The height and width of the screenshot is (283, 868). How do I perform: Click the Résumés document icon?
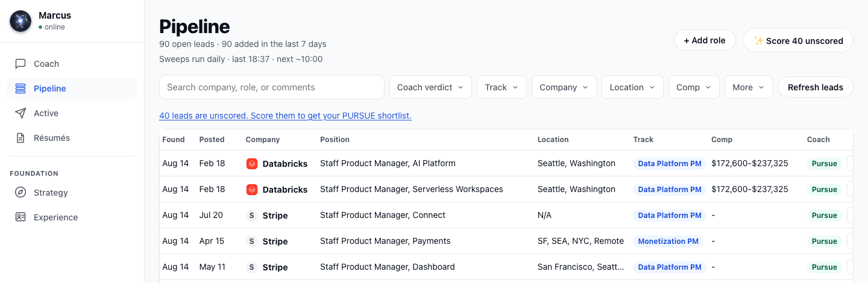coord(20,138)
